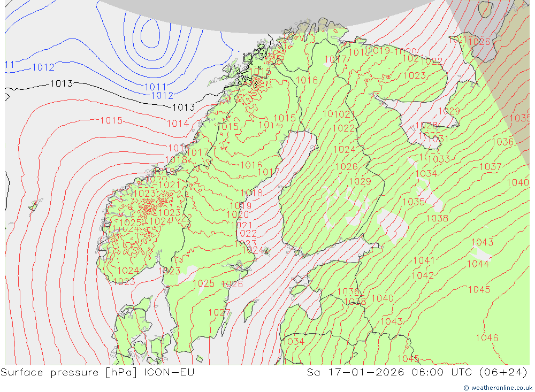Image resolution: width=535 pixels, height=392 pixels.
Task: Click the 1028 isobar label
Action: [x=426, y=126]
